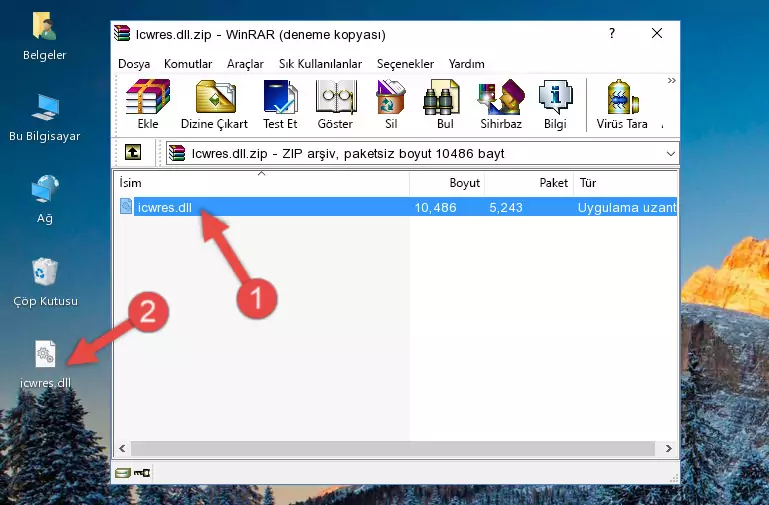
Task: Close the WinRAR window
Action: click(657, 33)
